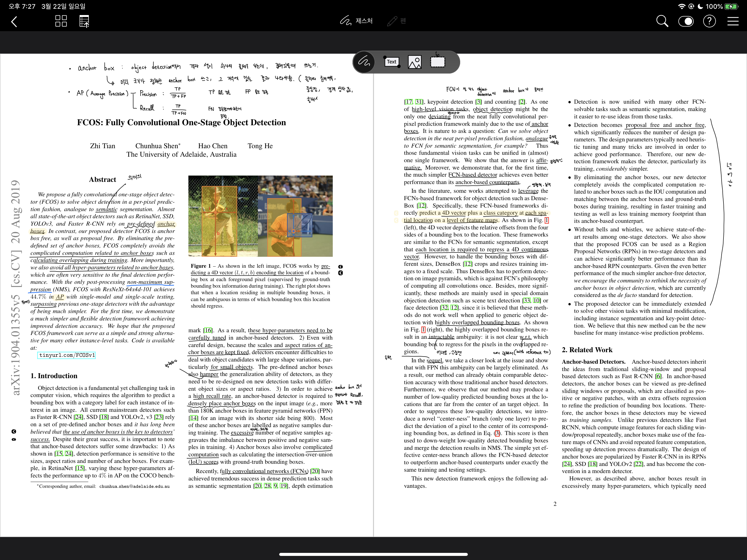Expand upper chevron left of Introduction paragraph

14,432
